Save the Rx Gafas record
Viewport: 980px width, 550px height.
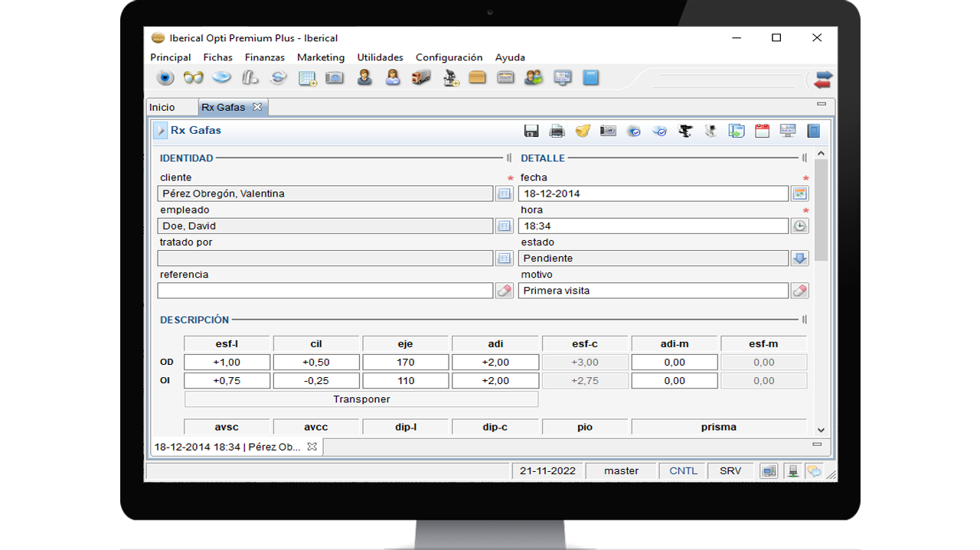[531, 131]
